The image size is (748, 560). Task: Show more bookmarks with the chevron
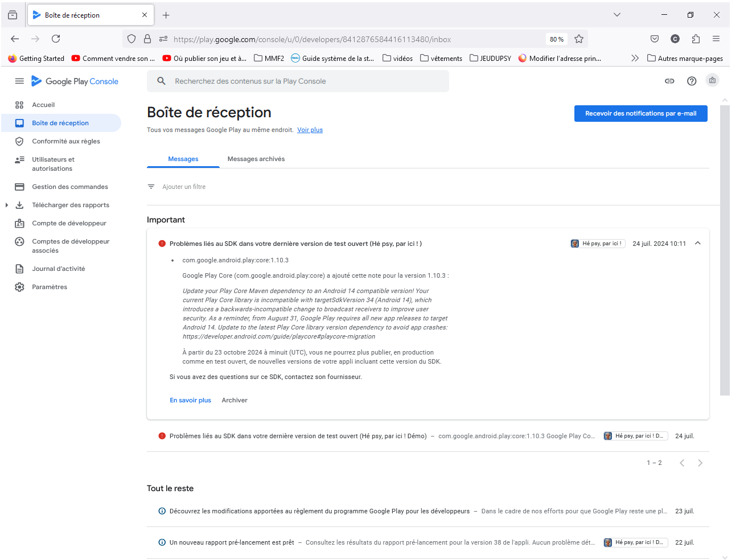pos(635,58)
